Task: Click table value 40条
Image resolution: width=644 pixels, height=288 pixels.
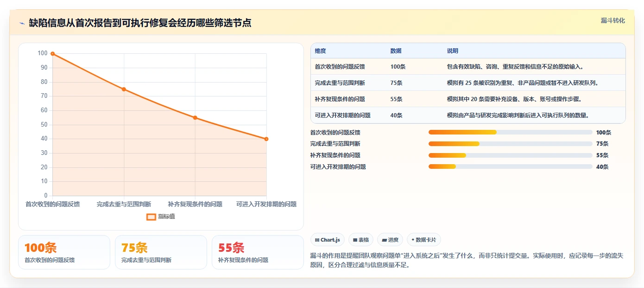Action: (397, 115)
